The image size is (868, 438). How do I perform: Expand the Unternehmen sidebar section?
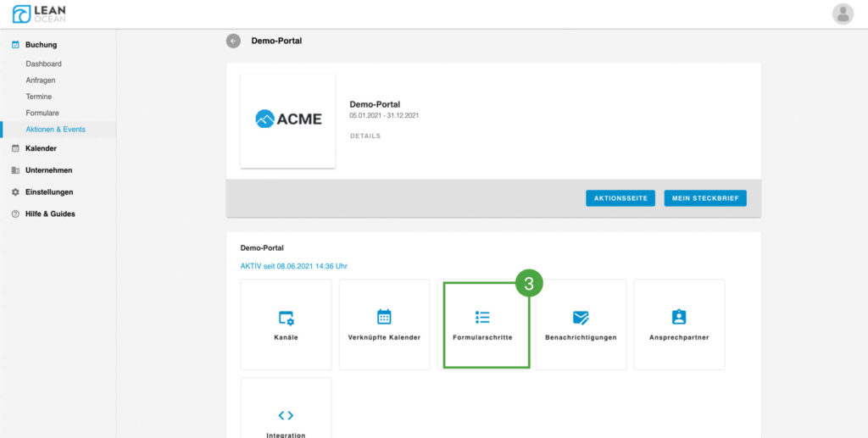48,170
